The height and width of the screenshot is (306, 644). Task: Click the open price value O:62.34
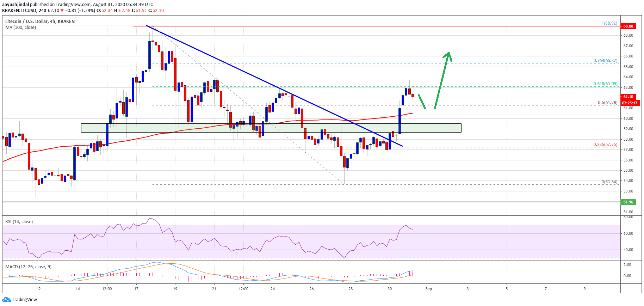pyautogui.click(x=105, y=11)
